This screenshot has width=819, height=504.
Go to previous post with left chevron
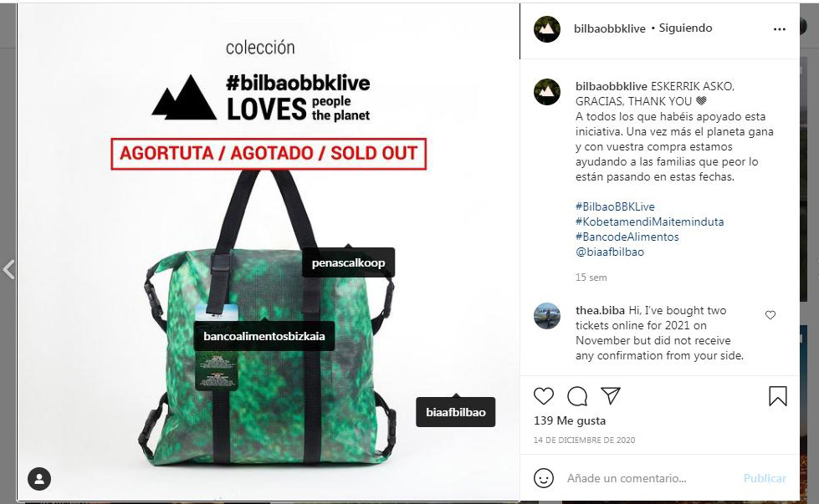(8, 269)
